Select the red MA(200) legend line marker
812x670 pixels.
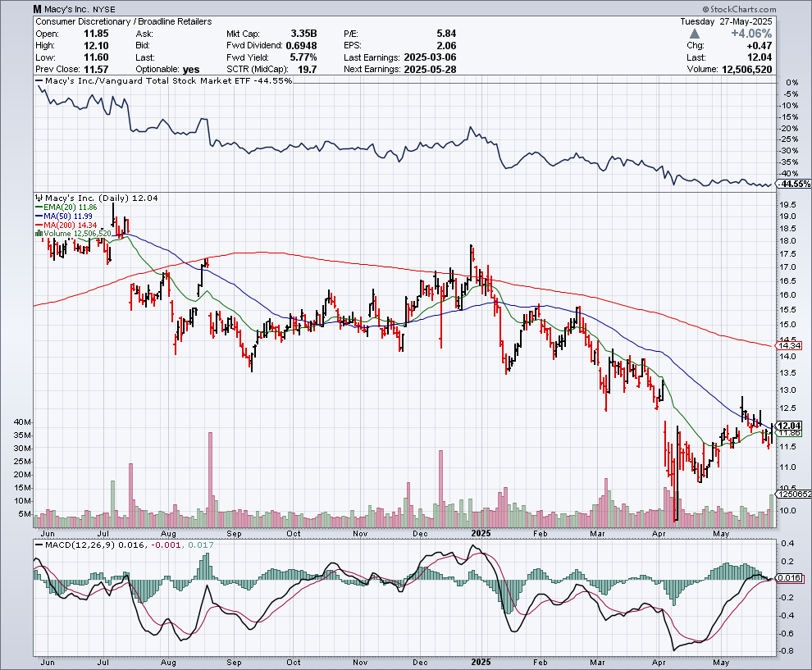tap(39, 225)
